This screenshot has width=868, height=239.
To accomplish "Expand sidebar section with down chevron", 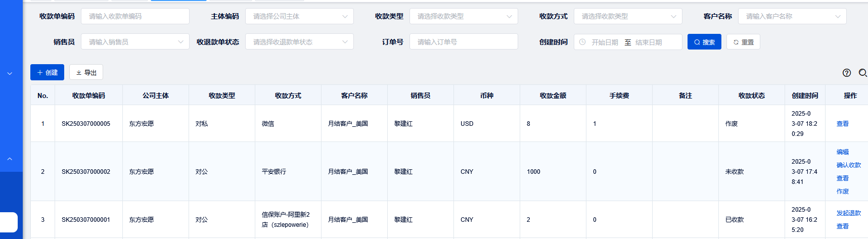I will (x=10, y=73).
